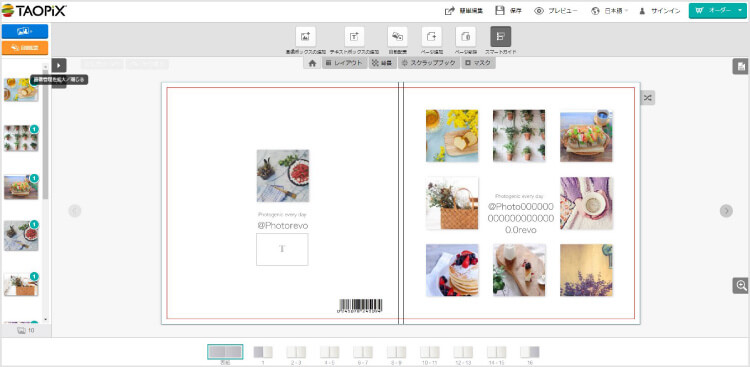This screenshot has width=750, height=367.
Task: Toggle the Smart Guide button
Action: pyautogui.click(x=501, y=37)
